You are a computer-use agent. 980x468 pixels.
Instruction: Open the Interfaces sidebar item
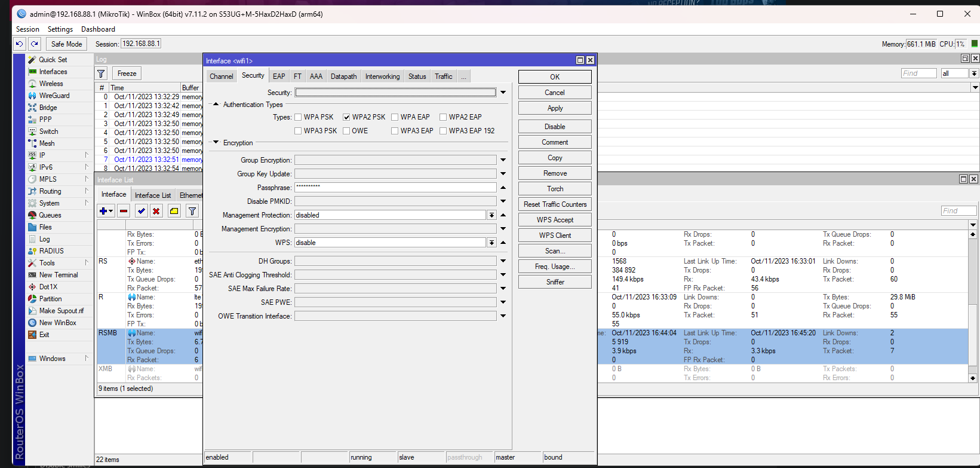coord(53,72)
